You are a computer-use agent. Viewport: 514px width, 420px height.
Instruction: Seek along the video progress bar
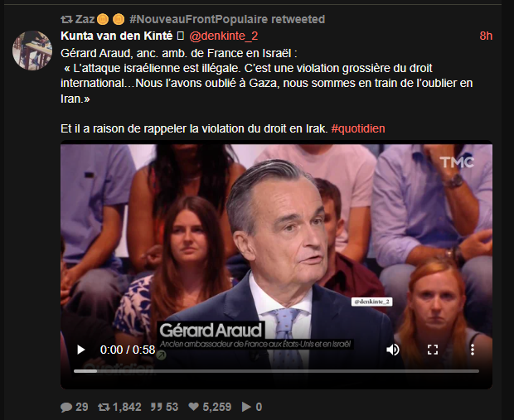(x=276, y=371)
